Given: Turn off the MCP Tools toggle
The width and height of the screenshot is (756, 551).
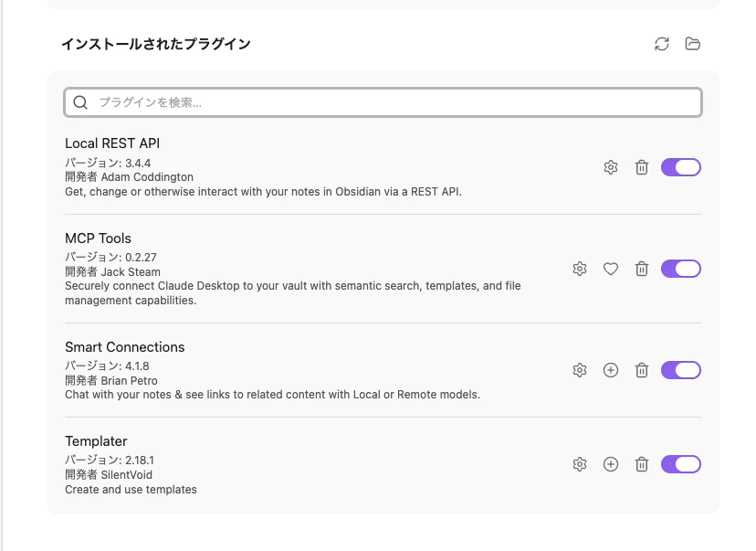Looking at the screenshot, I should (681, 269).
